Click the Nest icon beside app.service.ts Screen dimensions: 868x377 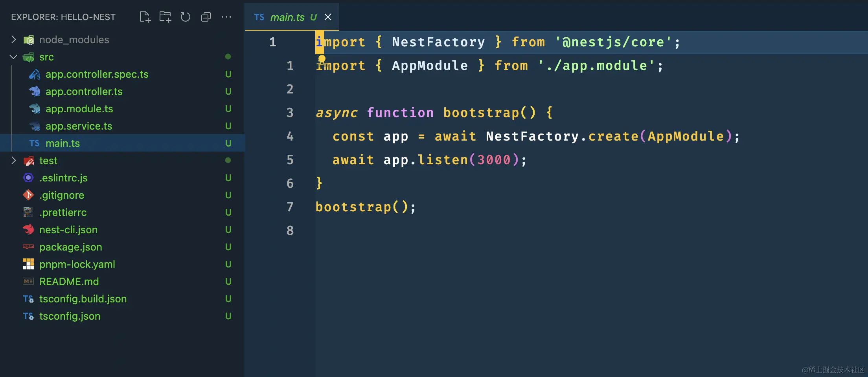click(x=35, y=126)
